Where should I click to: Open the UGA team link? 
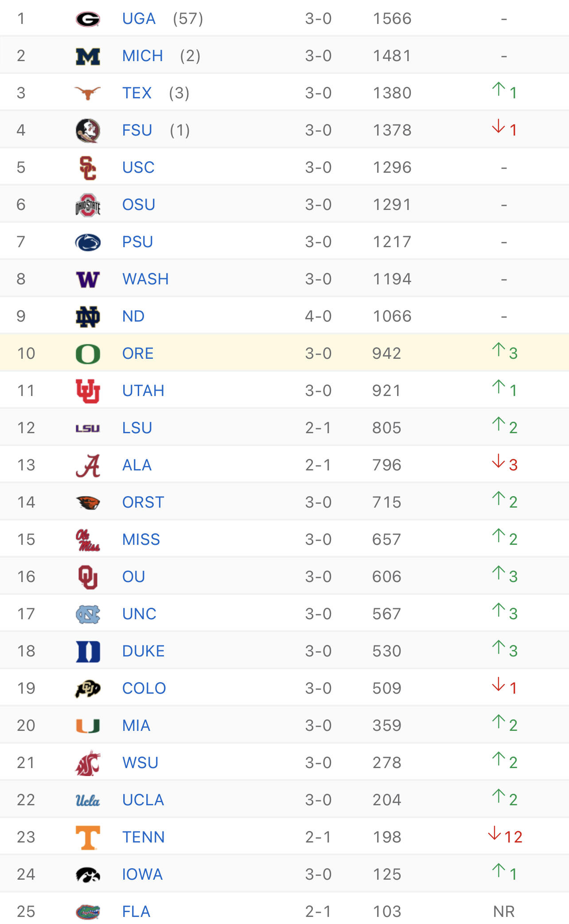tap(139, 19)
